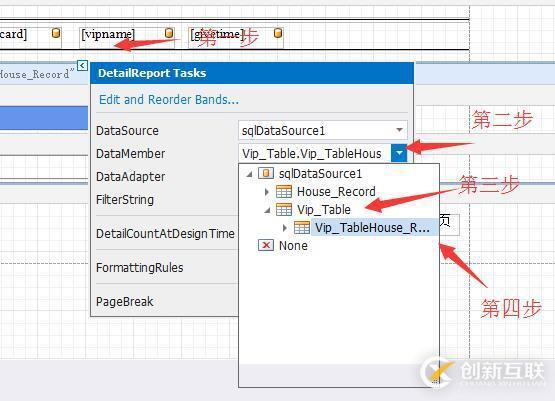Click the database icon next to vipname field

169,33
